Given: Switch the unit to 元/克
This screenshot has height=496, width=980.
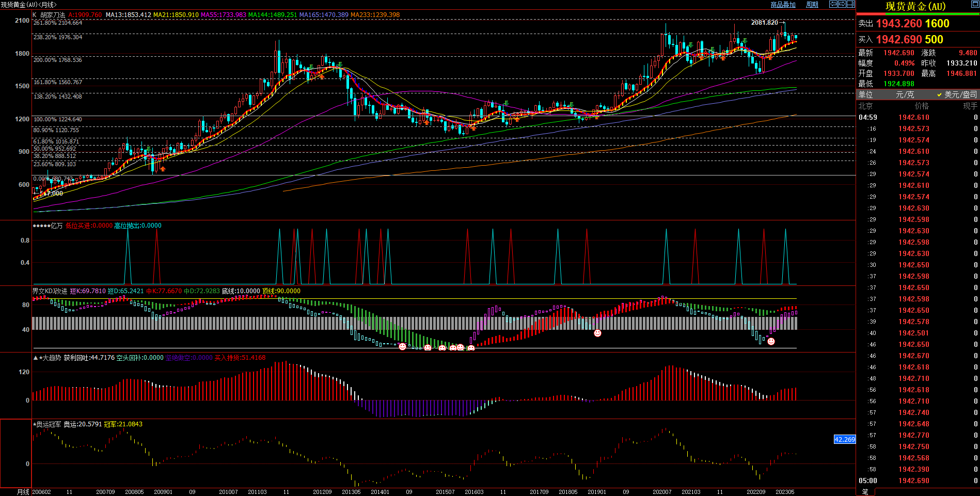Looking at the screenshot, I should click(x=905, y=94).
